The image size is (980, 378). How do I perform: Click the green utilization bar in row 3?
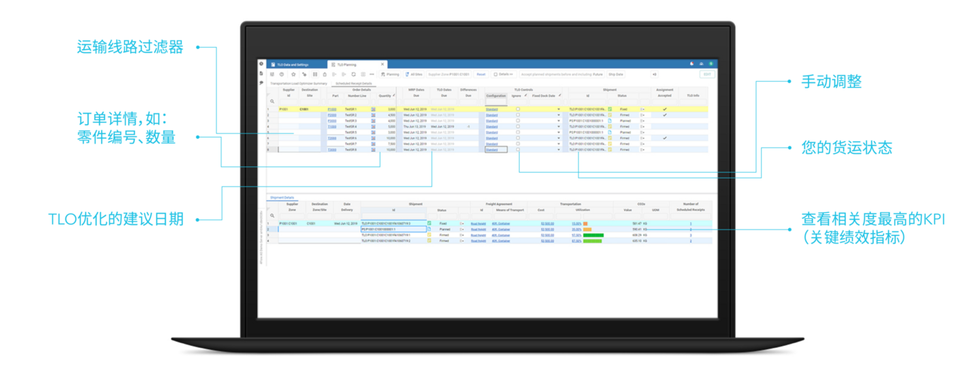[593, 235]
